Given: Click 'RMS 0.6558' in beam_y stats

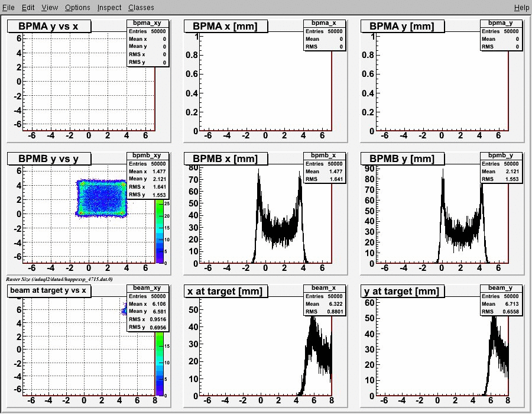Looking at the screenshot, I should 501,312.
